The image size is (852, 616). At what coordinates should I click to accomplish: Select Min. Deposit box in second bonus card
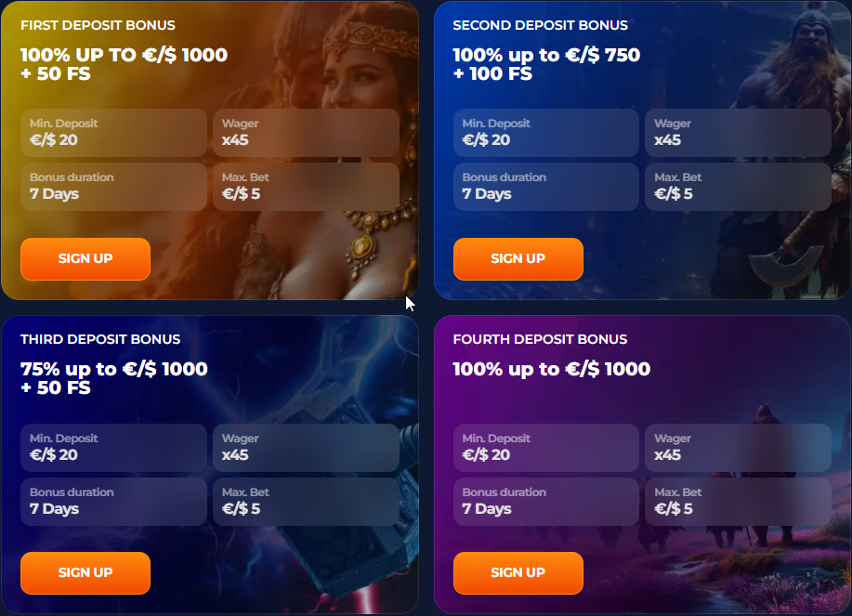click(x=546, y=133)
